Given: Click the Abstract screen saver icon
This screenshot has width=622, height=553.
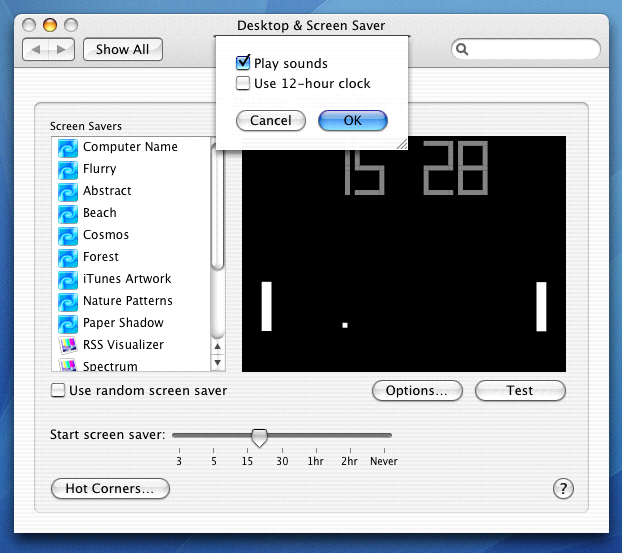Looking at the screenshot, I should tap(68, 192).
